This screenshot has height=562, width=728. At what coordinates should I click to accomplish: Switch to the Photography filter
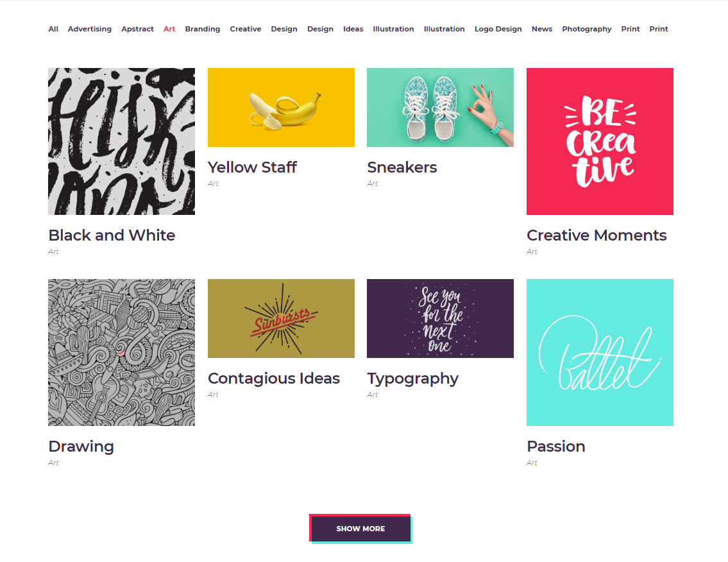586,29
